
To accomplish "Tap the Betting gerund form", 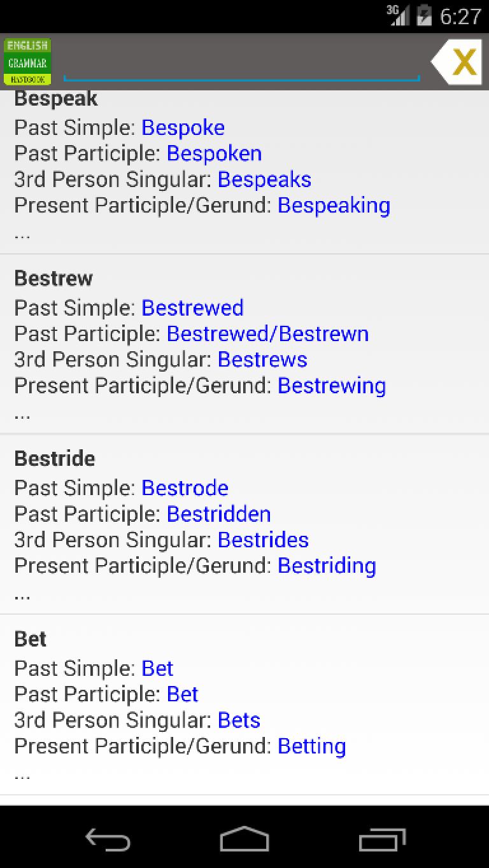I will click(x=311, y=746).
